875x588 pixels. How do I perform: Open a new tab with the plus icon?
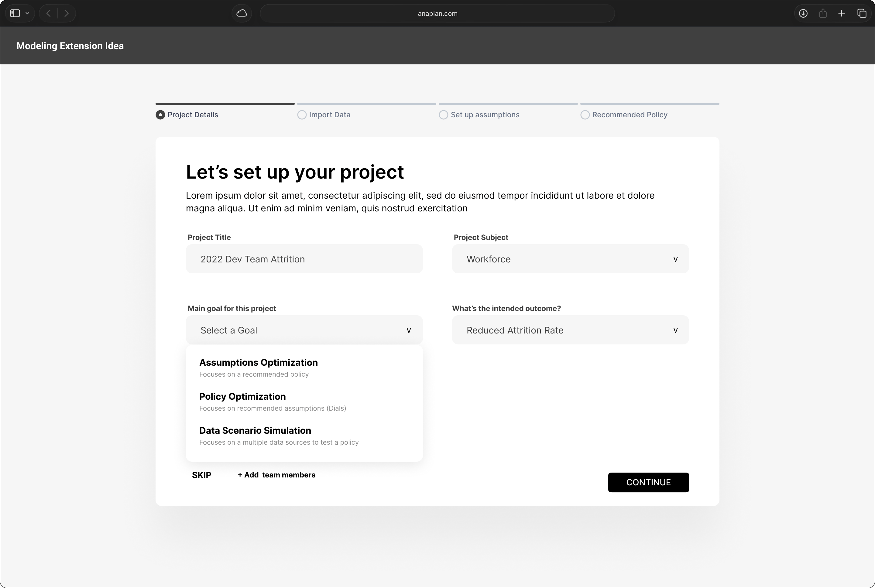(842, 13)
